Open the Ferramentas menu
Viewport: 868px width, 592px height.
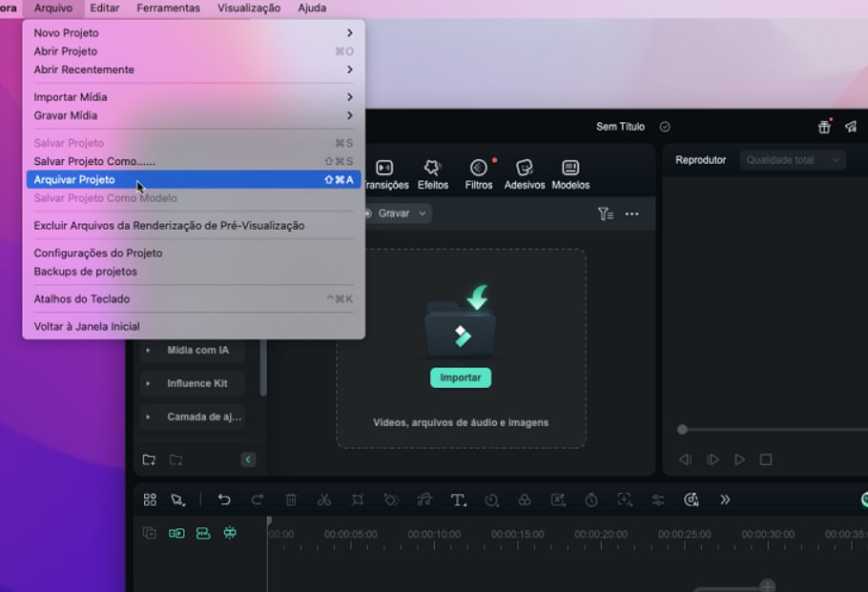pyautogui.click(x=168, y=8)
